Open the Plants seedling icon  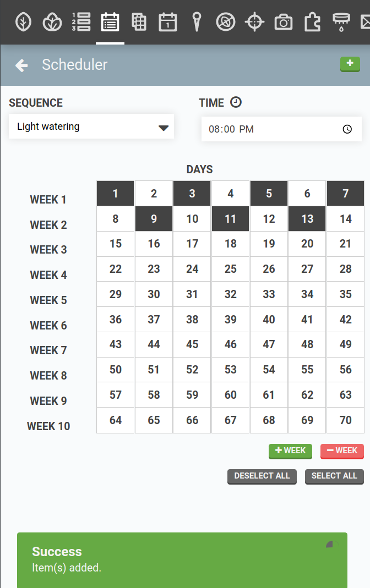[23, 22]
